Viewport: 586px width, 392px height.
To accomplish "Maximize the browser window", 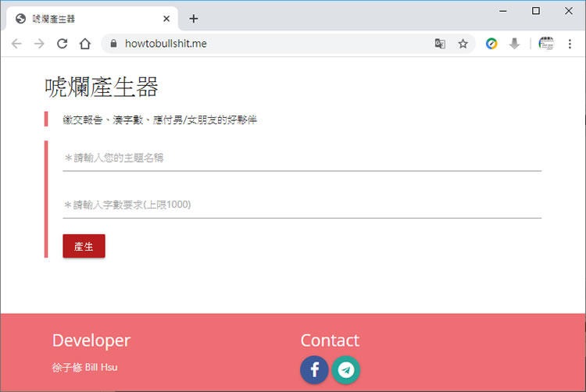I will click(535, 11).
